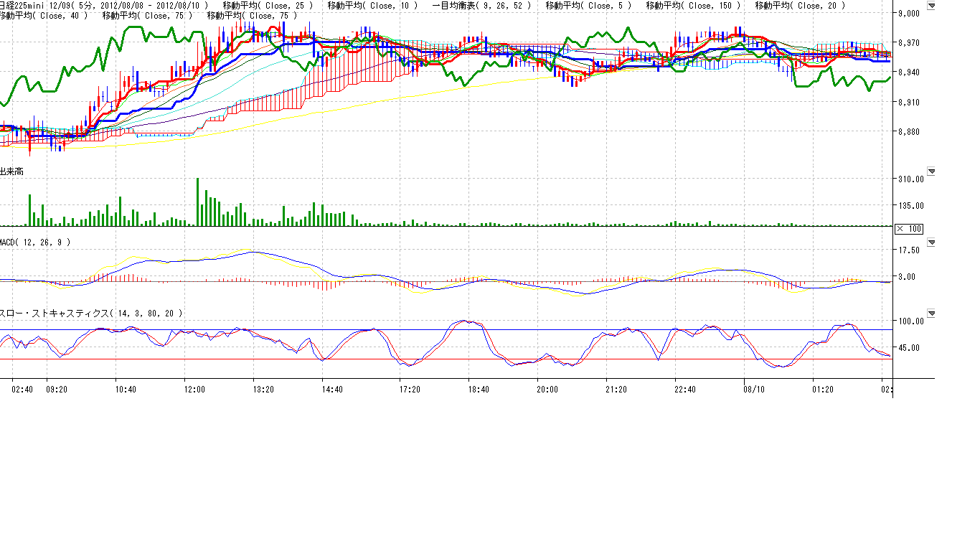Image resolution: width=980 pixels, height=551 pixels.
Task: Click the 18:40 marker on time axis
Action: (x=479, y=390)
